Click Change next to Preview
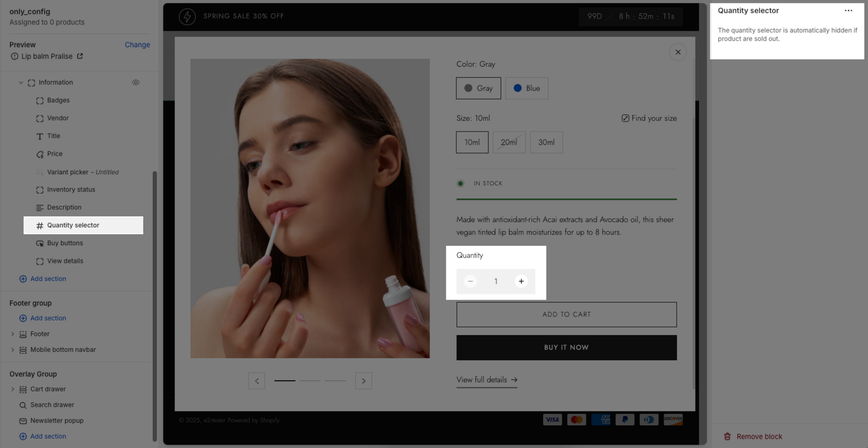Viewport: 868px width, 448px height. [137, 45]
